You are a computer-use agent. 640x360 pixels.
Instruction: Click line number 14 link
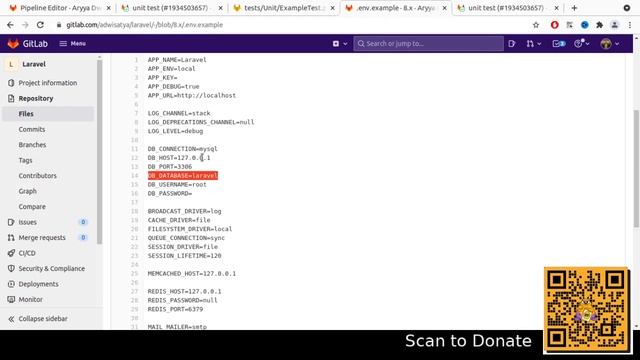point(135,176)
